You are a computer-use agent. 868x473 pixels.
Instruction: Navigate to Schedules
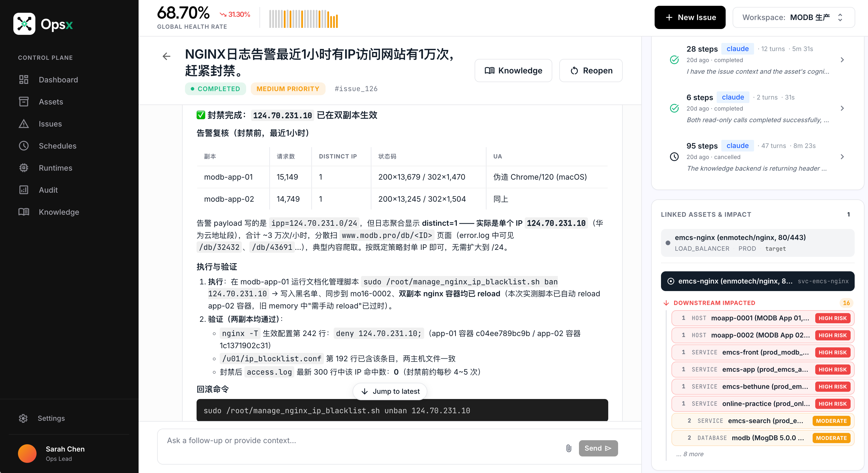[x=58, y=146]
